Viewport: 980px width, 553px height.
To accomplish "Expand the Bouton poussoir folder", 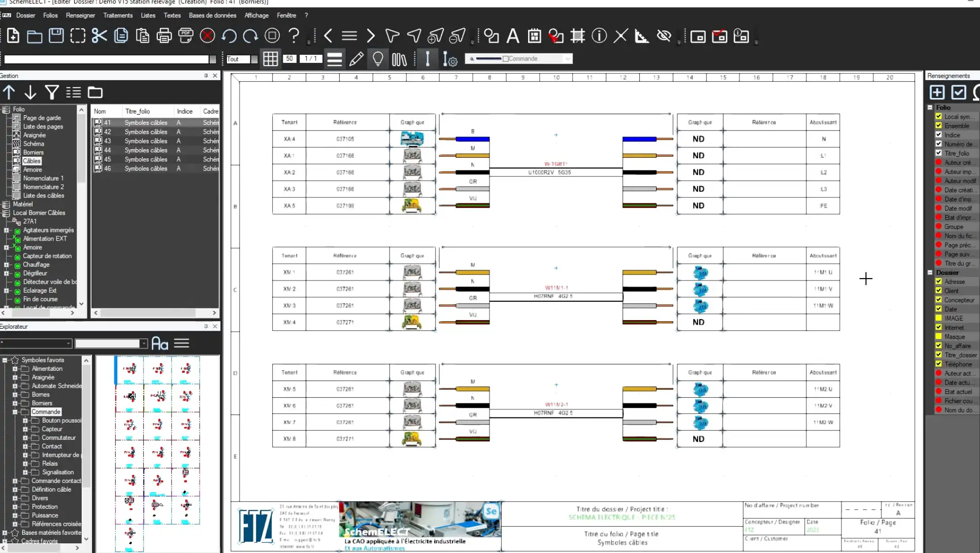I will [x=25, y=421].
